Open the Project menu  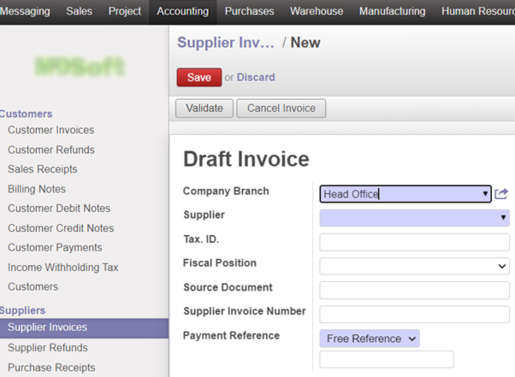125,11
